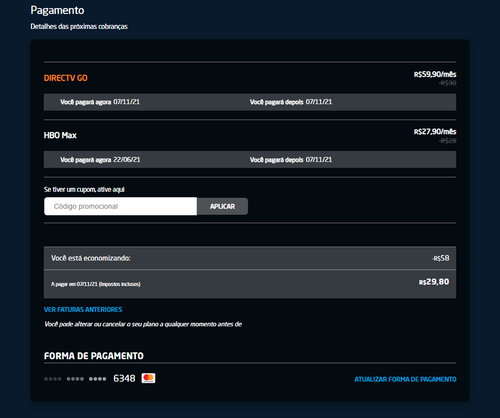The height and width of the screenshot is (418, 500).
Task: Select the DIRECTV GO plan title
Action: coord(66,78)
